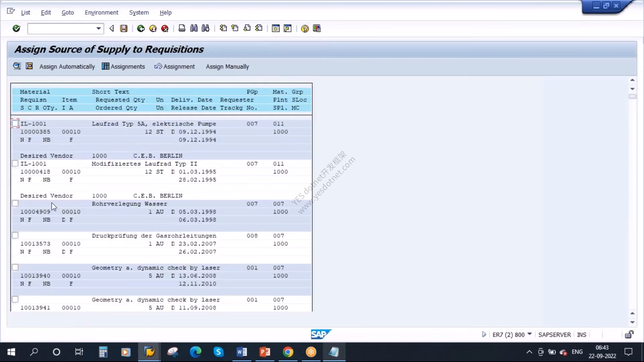Screen dimensions: 644x362
Task: Open the command field dropdown arrow
Action: [x=98, y=28]
